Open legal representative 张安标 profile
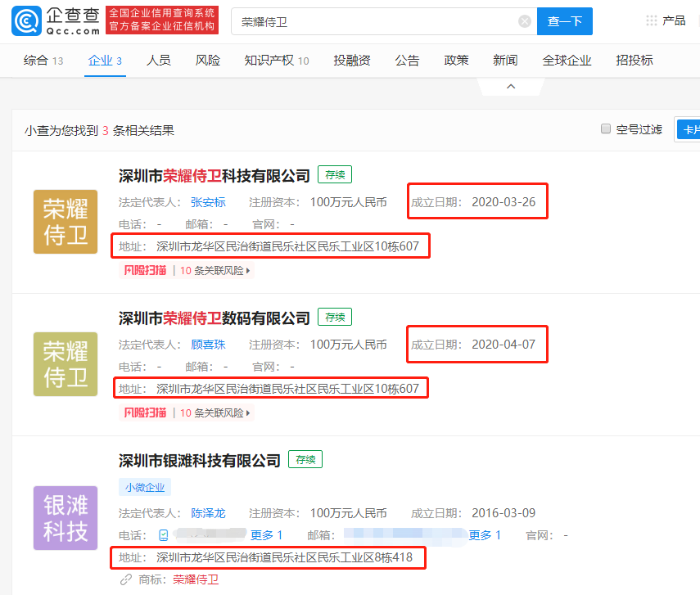The image size is (700, 595). click(x=208, y=201)
